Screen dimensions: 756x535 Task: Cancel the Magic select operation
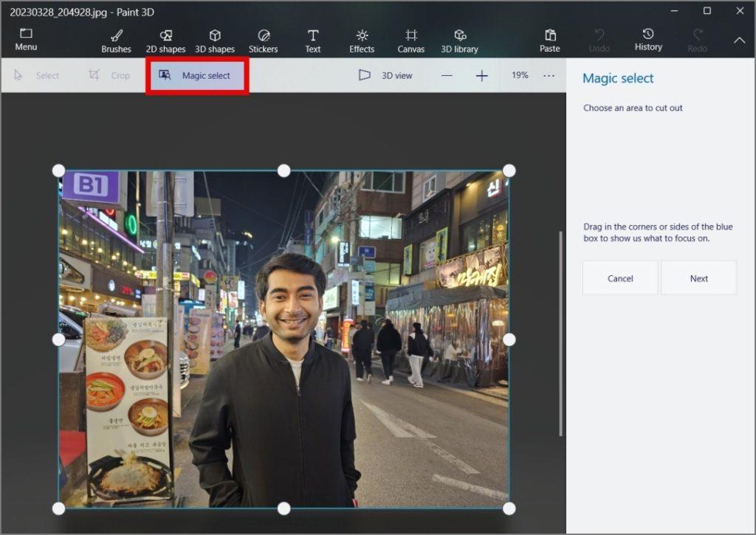pos(620,278)
